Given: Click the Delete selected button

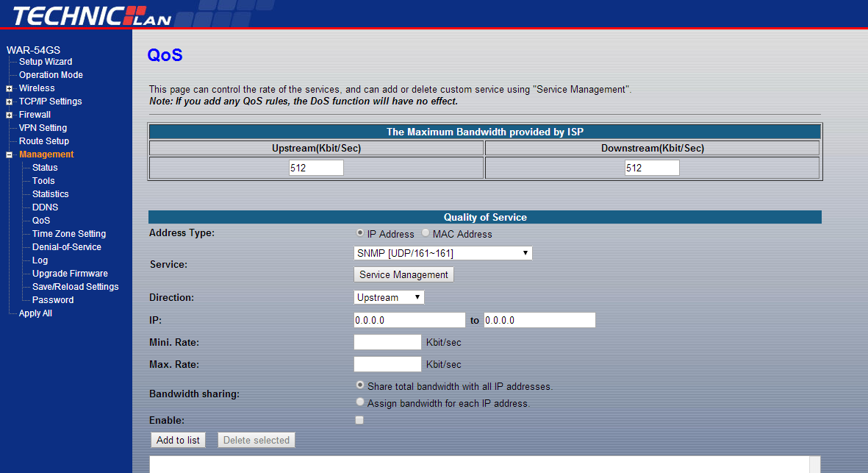Looking at the screenshot, I should [x=257, y=441].
